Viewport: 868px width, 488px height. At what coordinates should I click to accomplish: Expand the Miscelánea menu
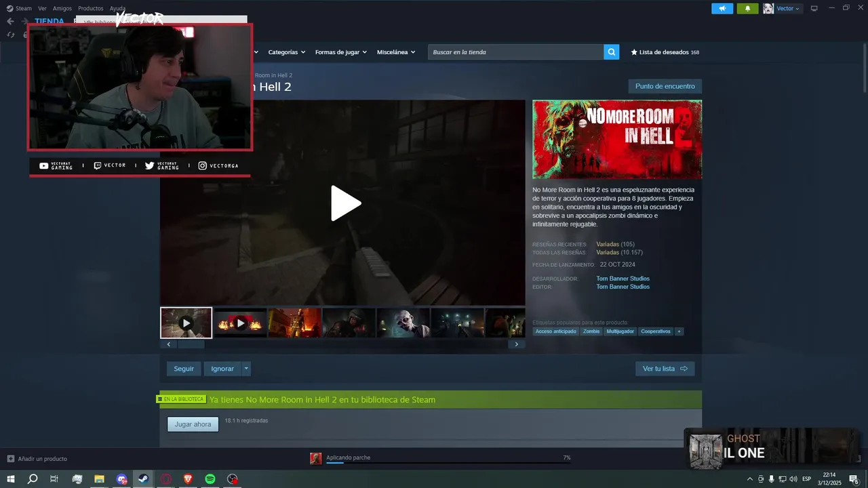(x=396, y=52)
